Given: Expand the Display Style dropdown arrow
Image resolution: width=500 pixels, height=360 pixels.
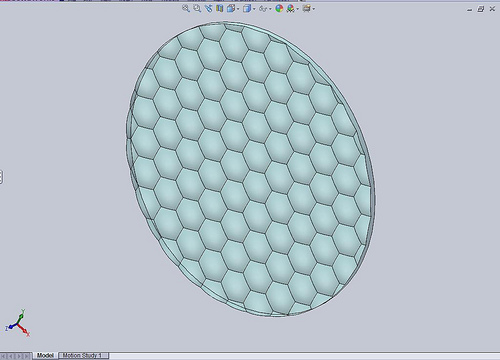Looking at the screenshot, I should coord(254,9).
